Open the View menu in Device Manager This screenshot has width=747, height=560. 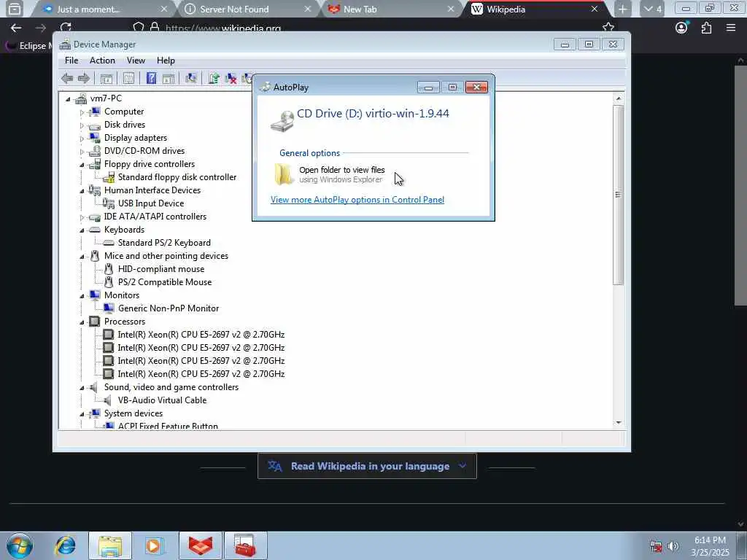136,61
